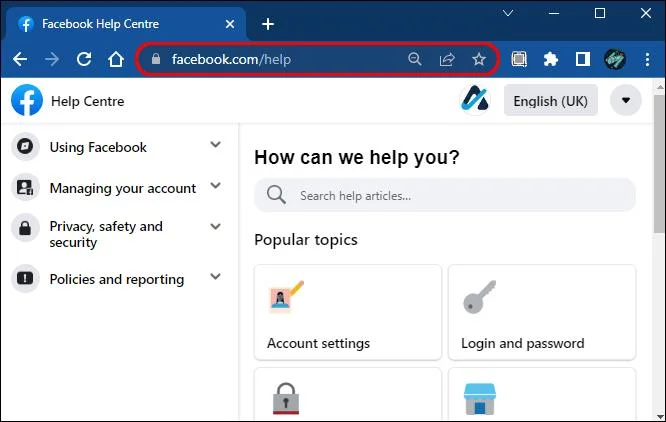The width and height of the screenshot is (666, 422).
Task: Click the Account settings picture icon
Action: pos(287,296)
